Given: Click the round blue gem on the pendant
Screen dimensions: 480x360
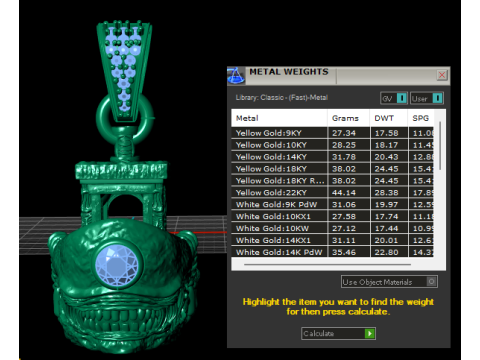Looking at the screenshot, I should [x=117, y=266].
